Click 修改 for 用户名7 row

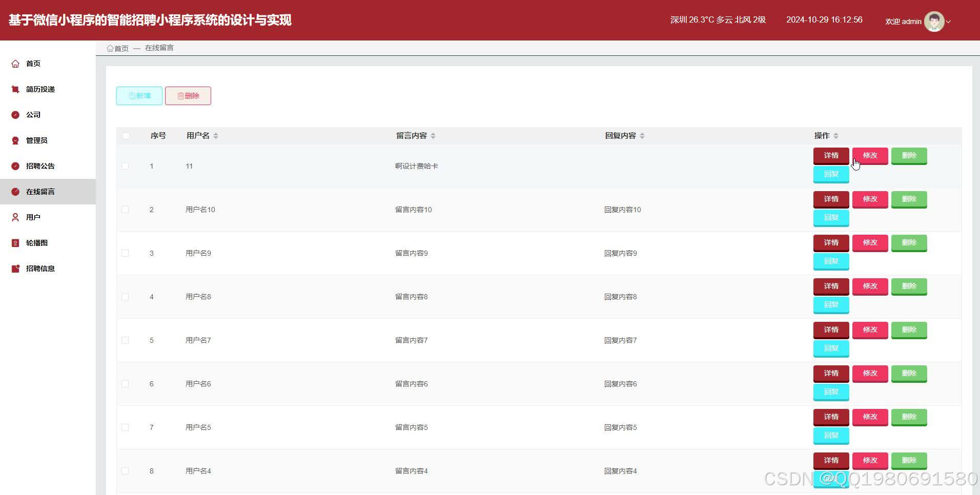pyautogui.click(x=870, y=330)
